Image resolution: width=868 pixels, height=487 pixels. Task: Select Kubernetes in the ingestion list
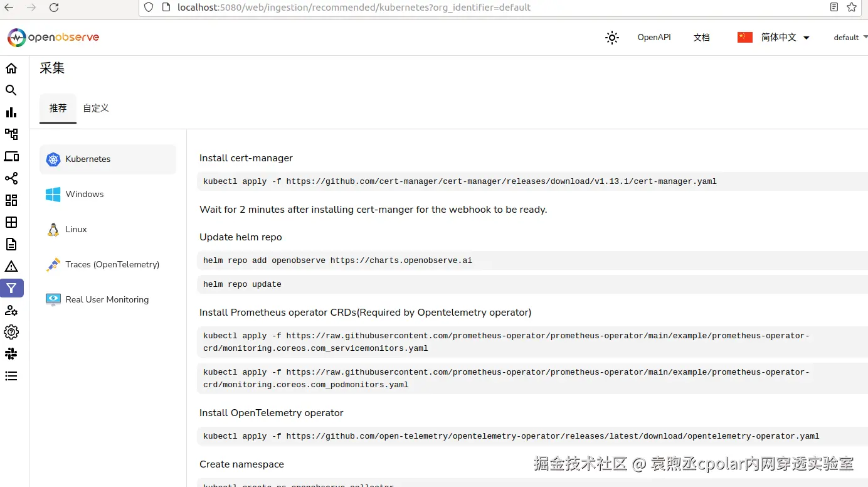(108, 159)
